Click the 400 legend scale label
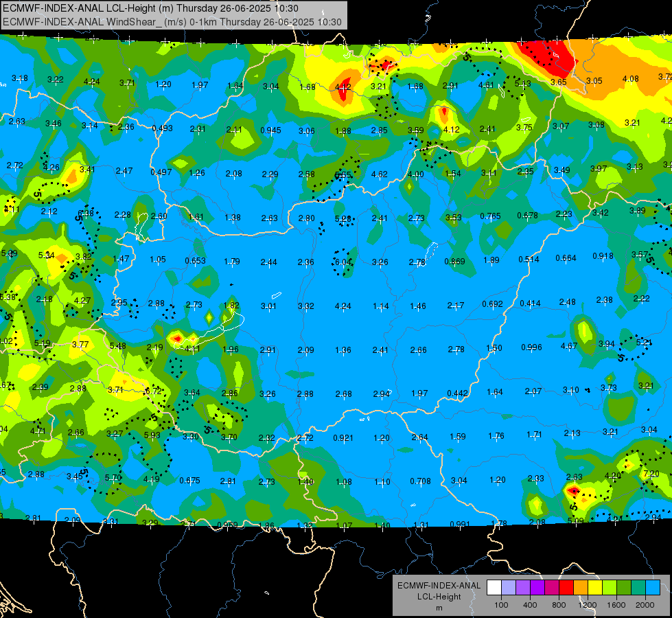Image resolution: width=672 pixels, height=618 pixels. click(530, 605)
